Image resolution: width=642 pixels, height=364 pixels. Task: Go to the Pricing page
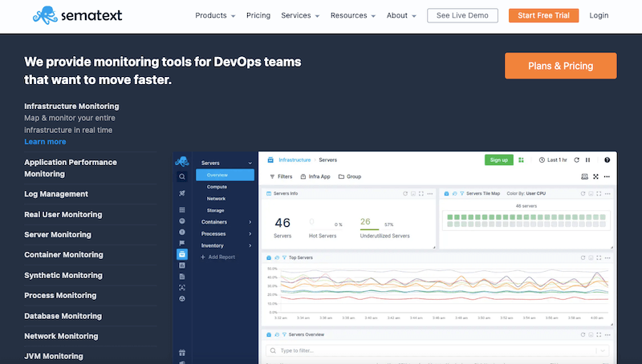[x=258, y=15]
